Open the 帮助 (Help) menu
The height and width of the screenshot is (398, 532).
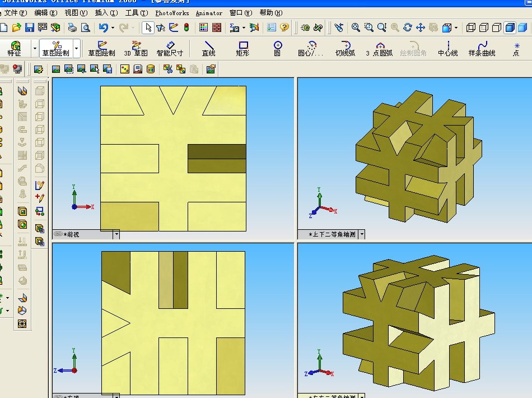(270, 13)
